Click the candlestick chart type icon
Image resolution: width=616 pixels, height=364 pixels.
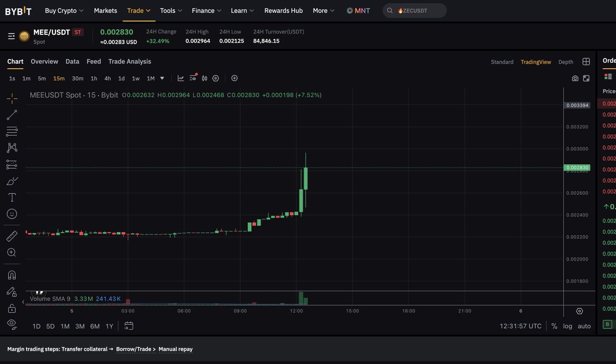204,79
